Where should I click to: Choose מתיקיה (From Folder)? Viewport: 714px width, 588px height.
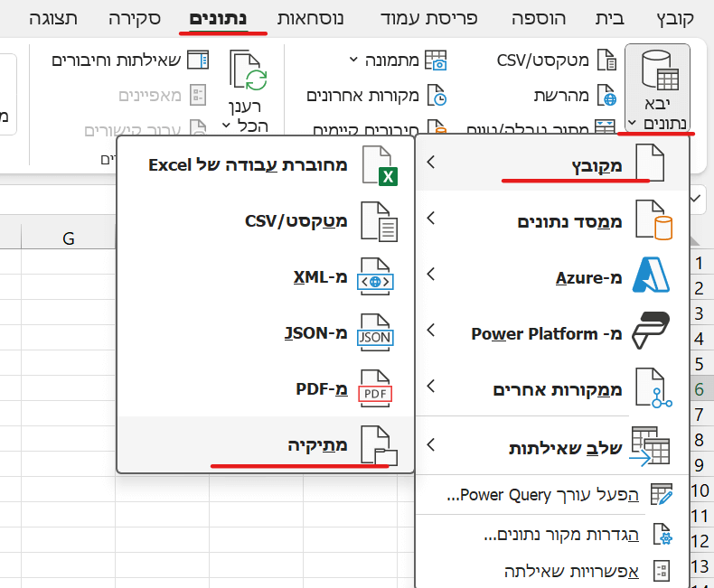(266, 444)
